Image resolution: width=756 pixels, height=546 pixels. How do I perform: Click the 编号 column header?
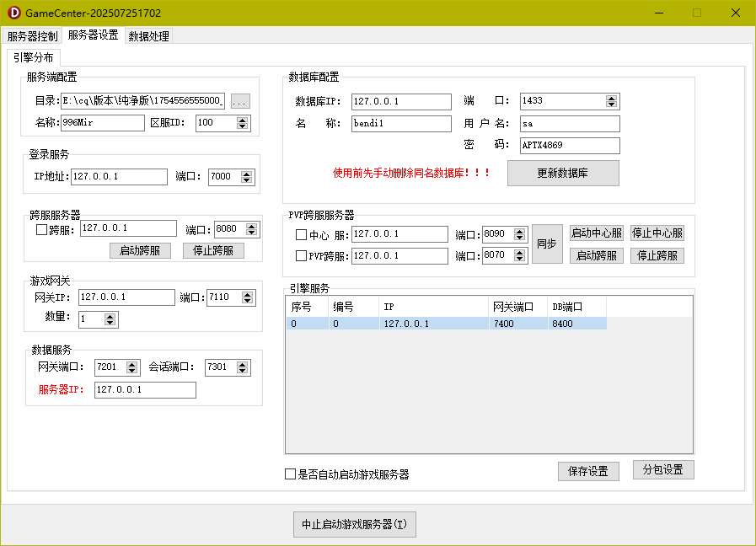pos(353,307)
